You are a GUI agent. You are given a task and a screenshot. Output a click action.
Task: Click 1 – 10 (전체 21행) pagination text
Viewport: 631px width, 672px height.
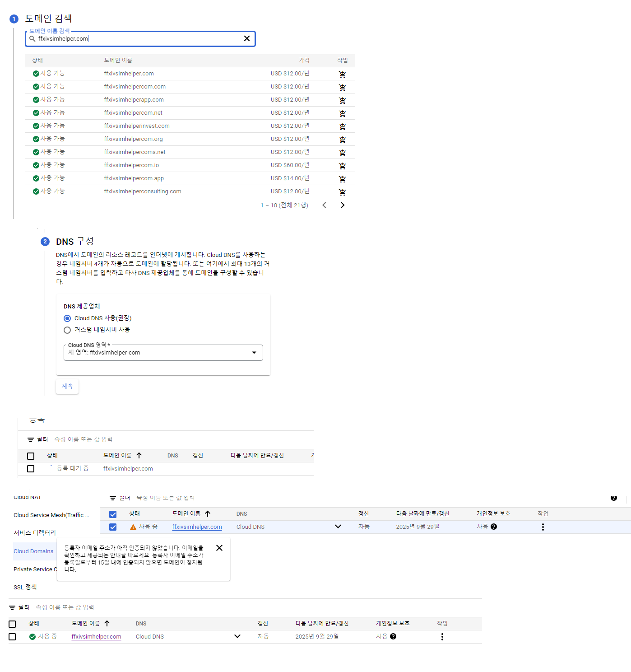[x=284, y=205]
